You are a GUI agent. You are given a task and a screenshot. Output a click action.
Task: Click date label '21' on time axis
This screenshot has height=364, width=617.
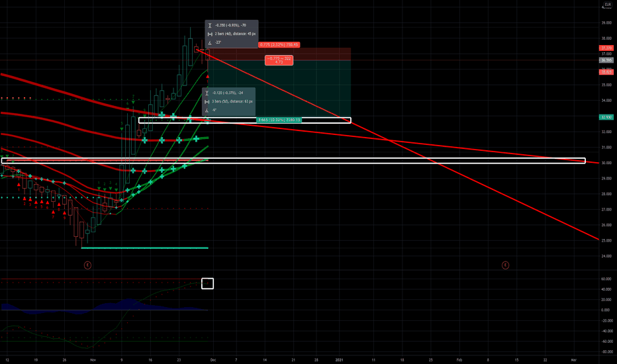(293, 359)
